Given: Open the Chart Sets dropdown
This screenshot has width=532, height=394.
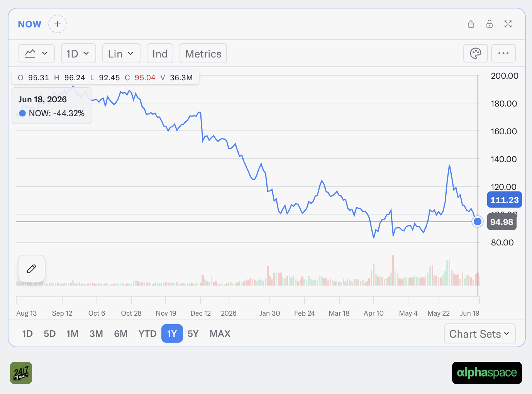Looking at the screenshot, I should [479, 334].
